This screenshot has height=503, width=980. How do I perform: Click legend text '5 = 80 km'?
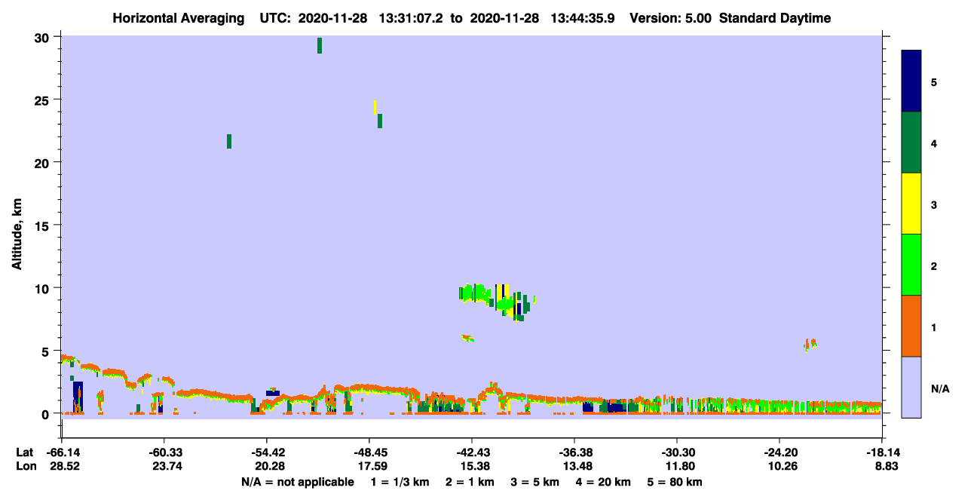point(675,482)
